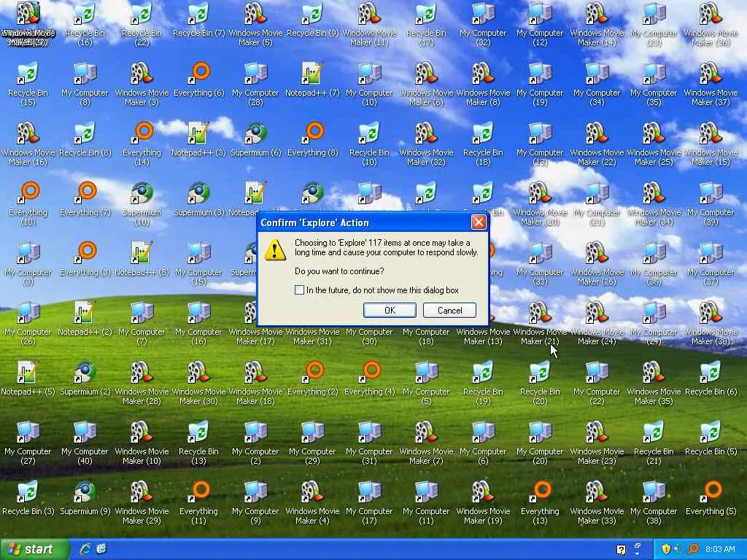Close the Confirm 'Explore' Action dialog
The width and height of the screenshot is (747, 560).
click(x=479, y=222)
